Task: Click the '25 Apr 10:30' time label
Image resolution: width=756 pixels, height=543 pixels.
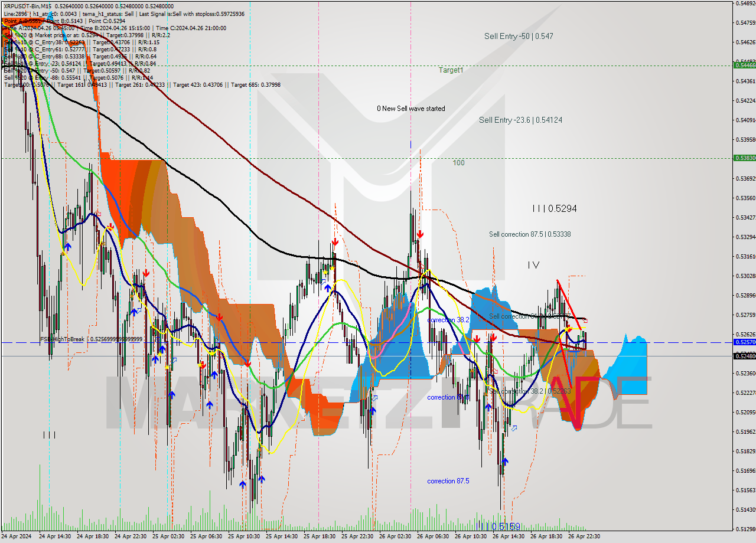Action: [x=244, y=537]
